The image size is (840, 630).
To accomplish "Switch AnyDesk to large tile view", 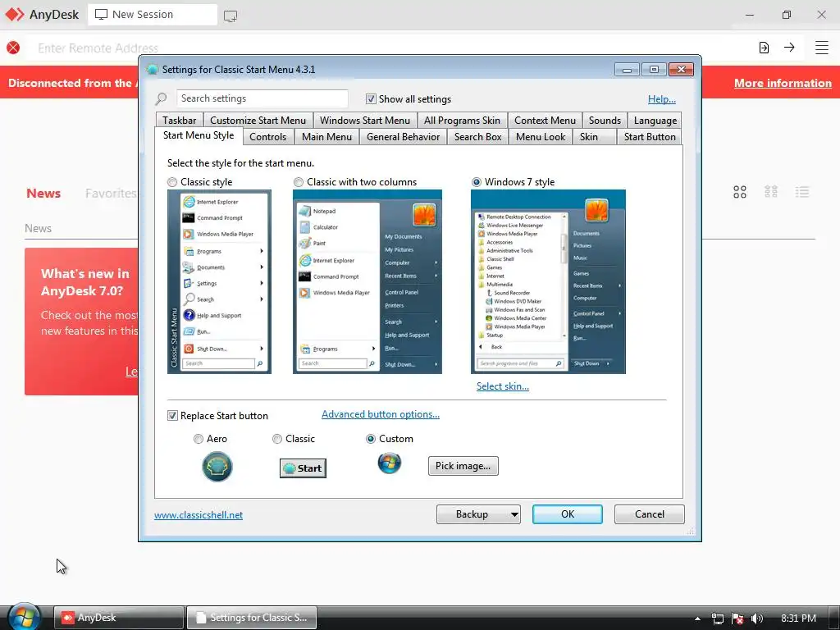I will click(x=740, y=192).
